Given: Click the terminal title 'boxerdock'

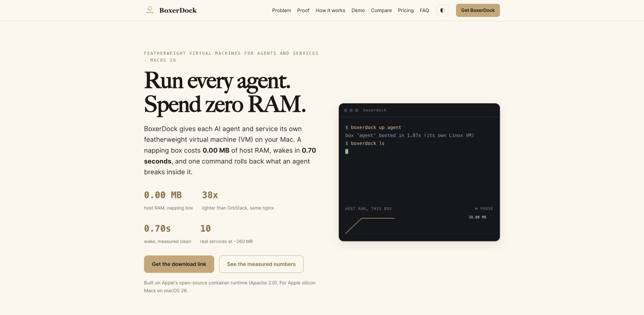Looking at the screenshot, I should tap(375, 110).
